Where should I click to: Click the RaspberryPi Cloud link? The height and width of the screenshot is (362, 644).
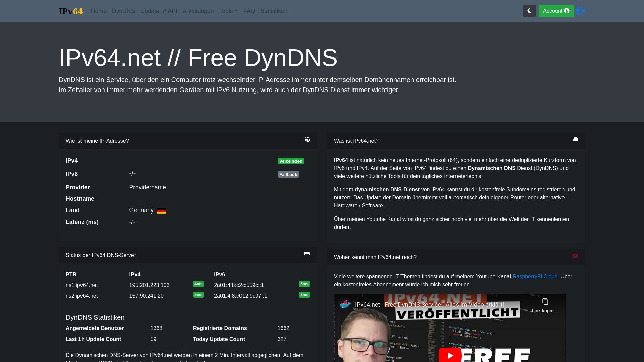tap(535, 276)
